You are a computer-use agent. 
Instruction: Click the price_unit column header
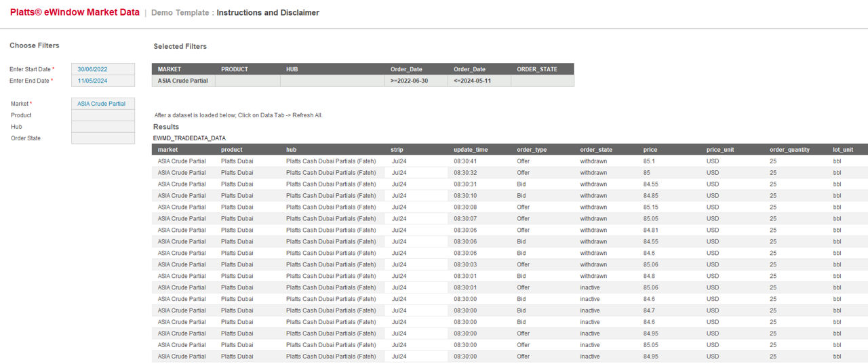720,150
